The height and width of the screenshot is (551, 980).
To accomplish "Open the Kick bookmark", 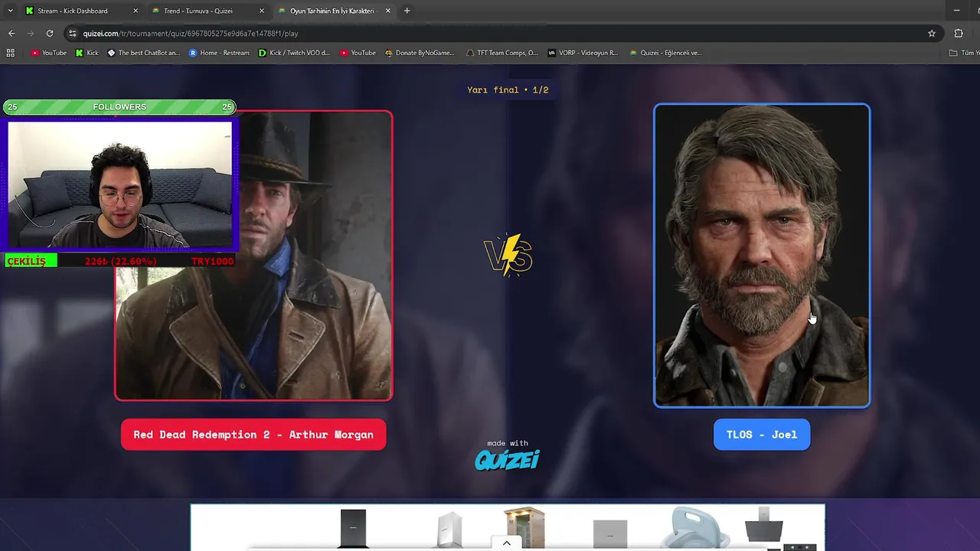I will 87,53.
